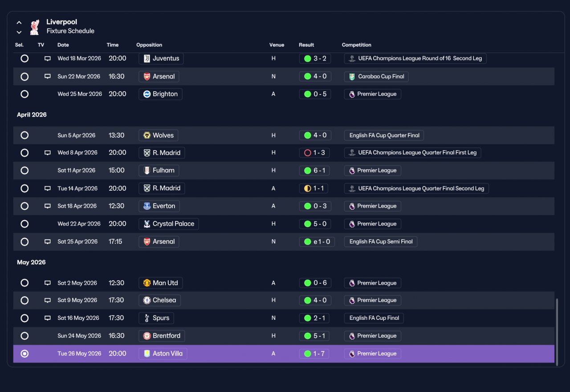This screenshot has width=570, height=392.
Task: Open the Fulham team link
Action: point(159,171)
